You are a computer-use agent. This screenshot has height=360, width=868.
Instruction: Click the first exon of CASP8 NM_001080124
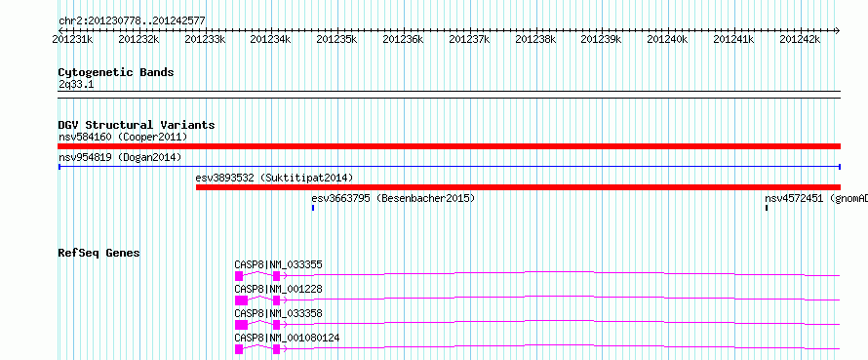coord(239,349)
